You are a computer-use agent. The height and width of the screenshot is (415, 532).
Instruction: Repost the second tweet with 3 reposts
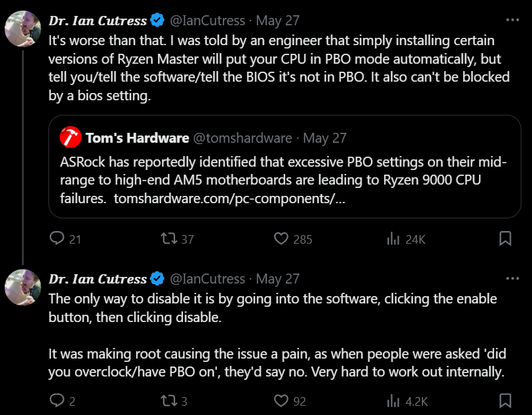tap(174, 401)
